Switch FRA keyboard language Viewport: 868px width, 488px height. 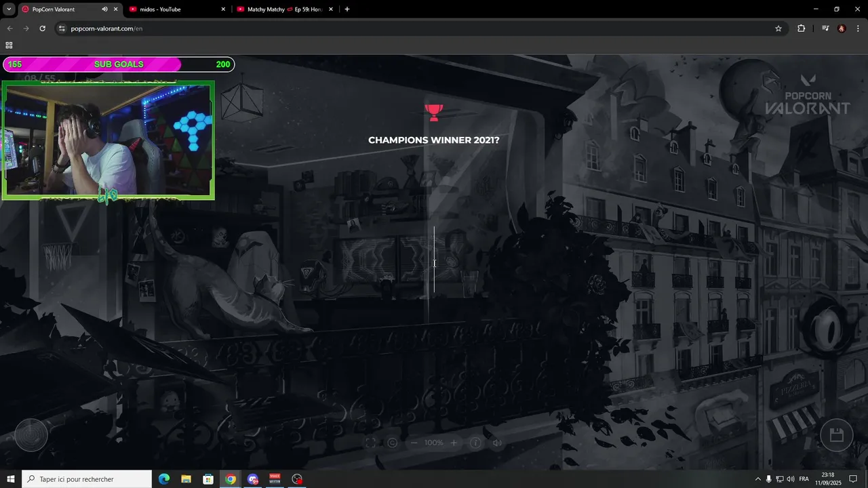[x=804, y=479]
